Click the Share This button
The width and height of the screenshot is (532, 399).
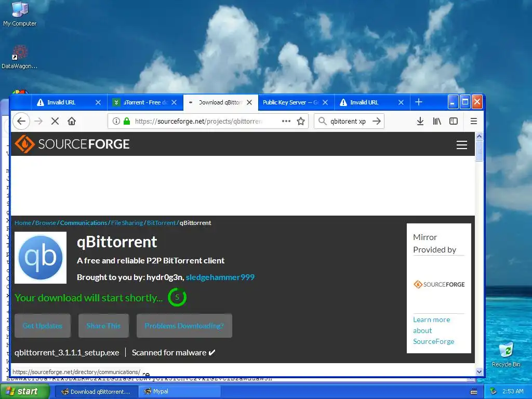(103, 326)
